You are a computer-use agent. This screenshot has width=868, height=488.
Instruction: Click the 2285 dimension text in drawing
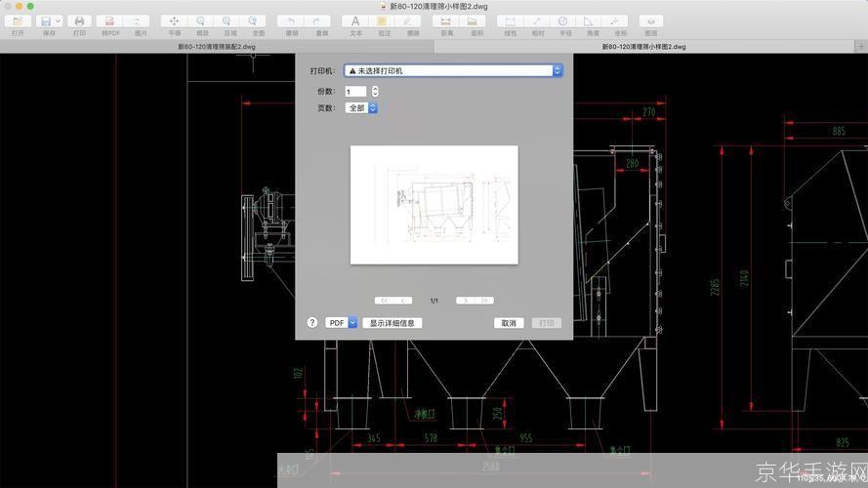click(x=716, y=287)
